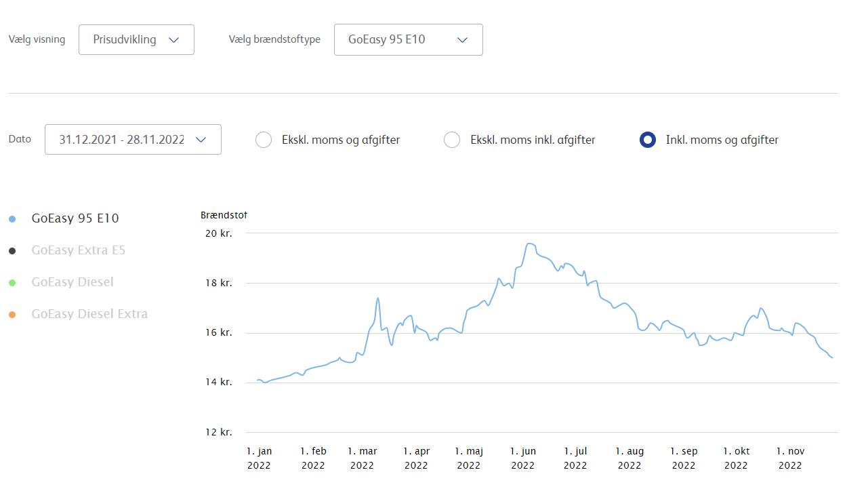Screen dimensions: 868x487
Task: Click the 14 kr. y-axis label
Action: (219, 383)
